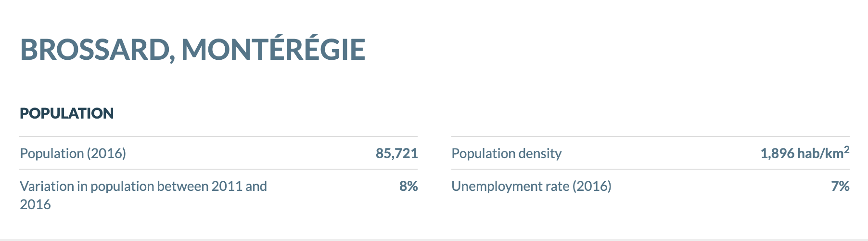Screen dimensions: 868x241
Task: Click the 2016 continuation of the variation label
Action: click(x=35, y=204)
